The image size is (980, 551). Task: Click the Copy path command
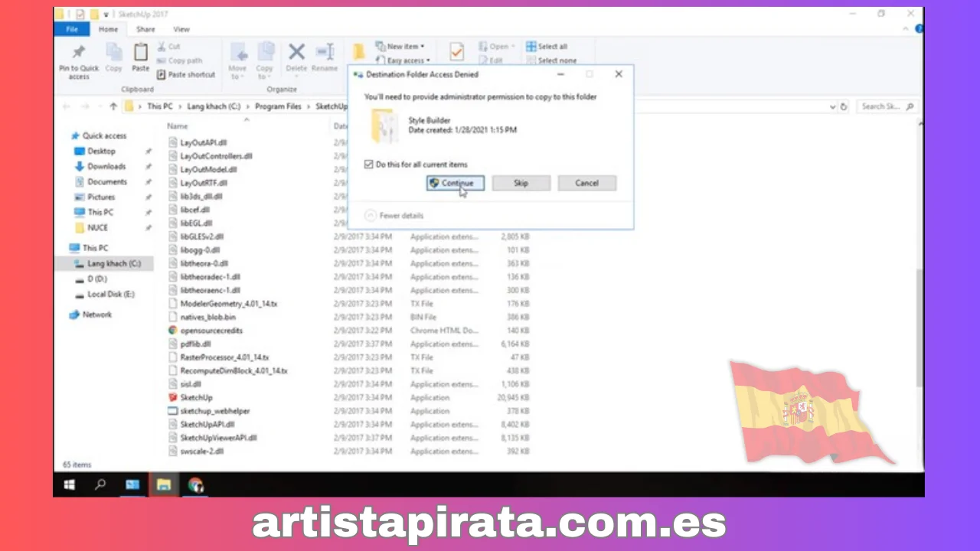[179, 60]
